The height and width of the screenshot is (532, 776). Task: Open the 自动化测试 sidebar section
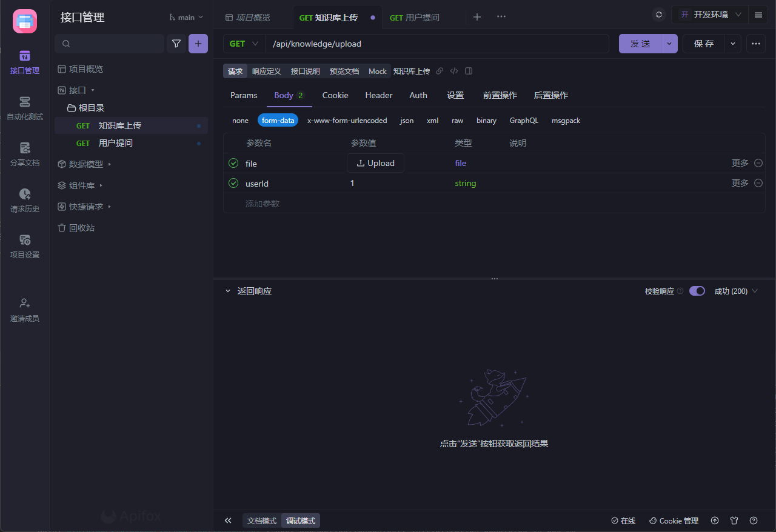pos(25,108)
